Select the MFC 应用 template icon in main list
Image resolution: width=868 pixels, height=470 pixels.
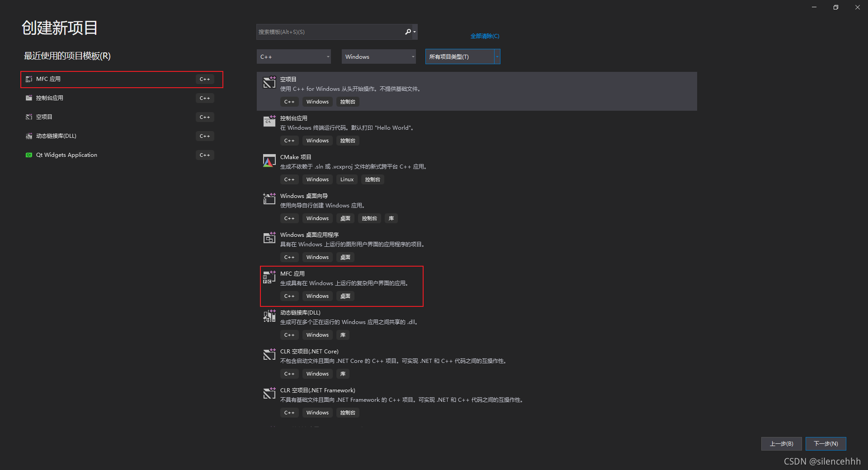click(x=269, y=277)
